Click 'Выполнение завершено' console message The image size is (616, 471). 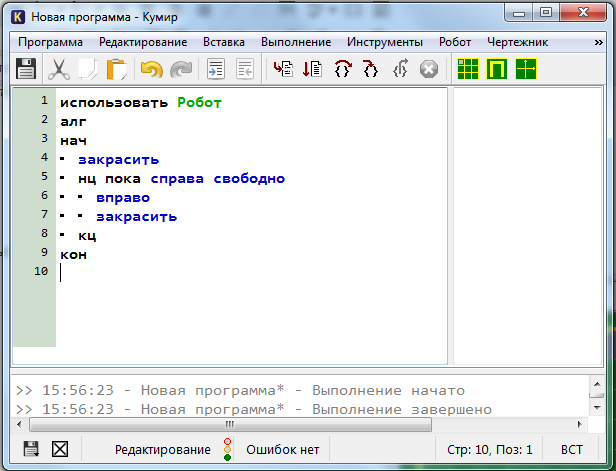(x=402, y=409)
